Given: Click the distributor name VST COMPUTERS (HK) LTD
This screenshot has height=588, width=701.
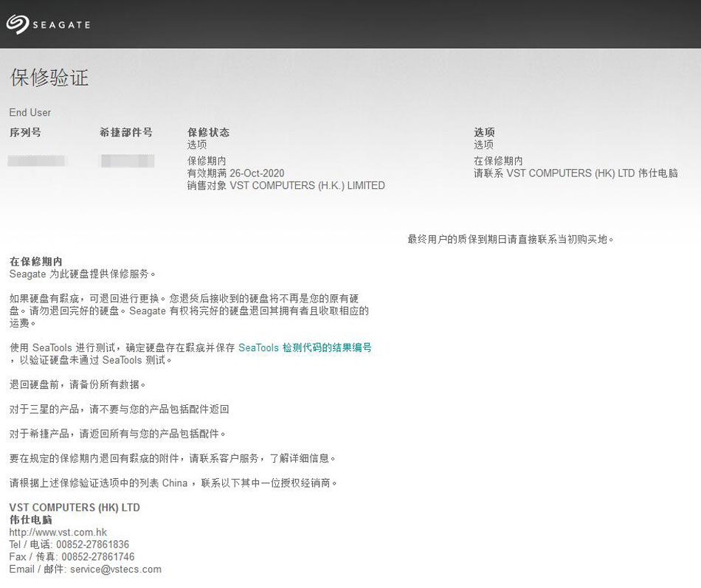Looking at the screenshot, I should pos(74,508).
